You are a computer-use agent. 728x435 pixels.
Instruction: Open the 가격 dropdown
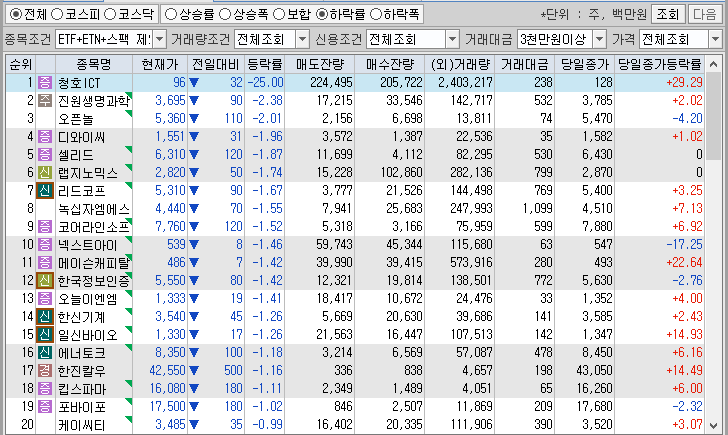715,39
